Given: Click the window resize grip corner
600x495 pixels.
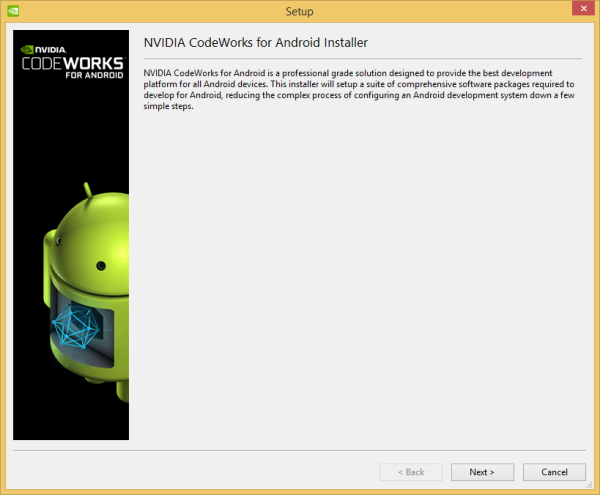Looking at the screenshot, I should (x=589, y=485).
